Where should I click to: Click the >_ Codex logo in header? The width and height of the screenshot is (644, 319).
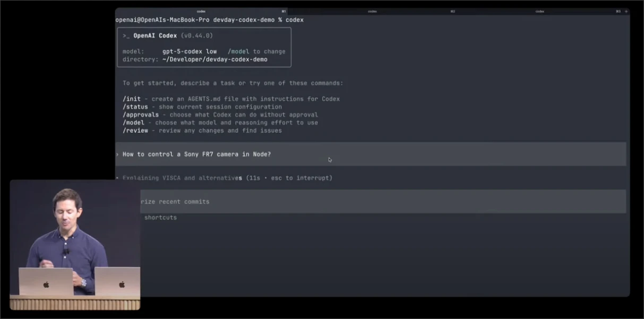(126, 36)
